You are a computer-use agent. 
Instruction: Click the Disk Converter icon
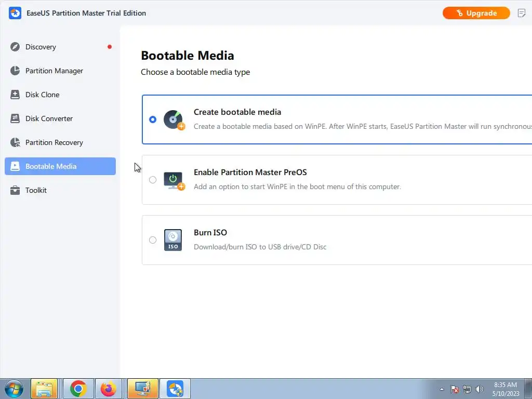point(15,118)
